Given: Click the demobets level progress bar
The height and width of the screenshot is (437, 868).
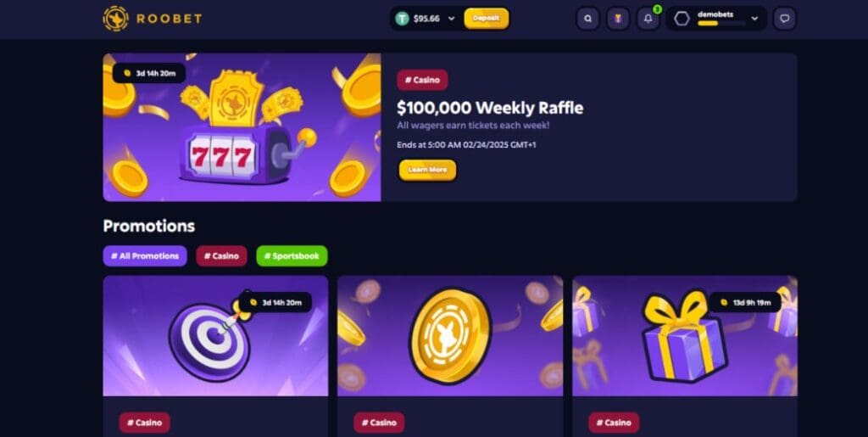Looking at the screenshot, I should click(721, 24).
